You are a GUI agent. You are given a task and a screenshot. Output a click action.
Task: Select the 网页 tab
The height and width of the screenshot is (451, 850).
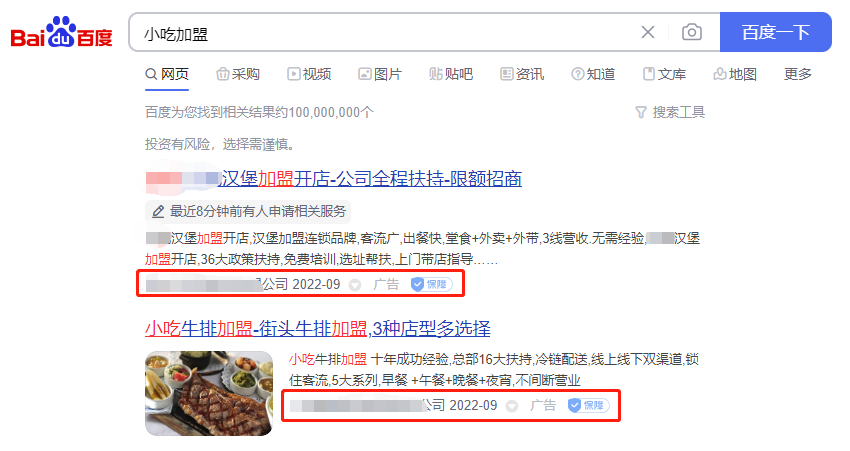tap(167, 74)
